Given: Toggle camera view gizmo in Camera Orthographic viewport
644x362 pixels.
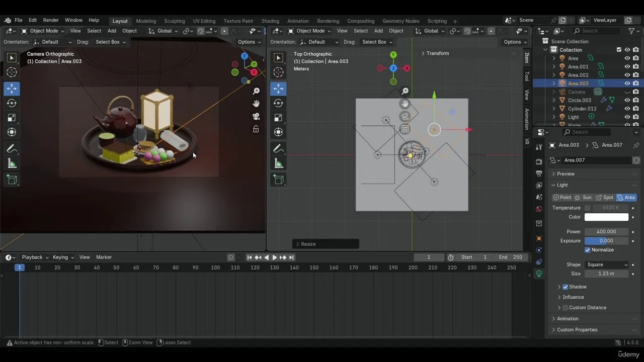Looking at the screenshot, I should click(256, 117).
